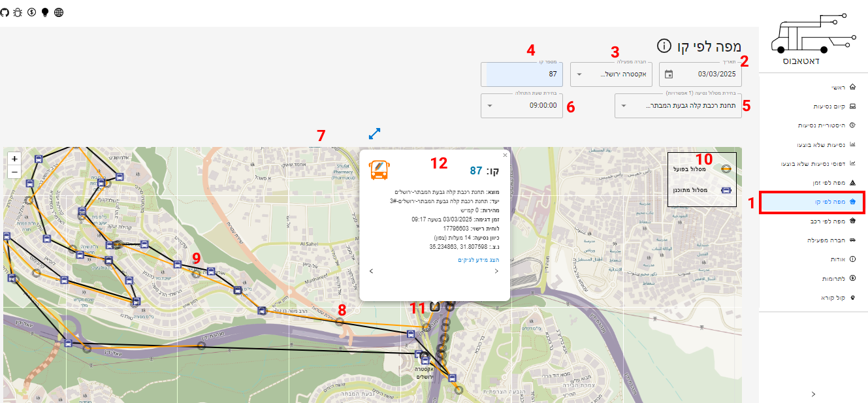The image size is (868, 403).
Task: Click the info icon beside אודות
Action: [852, 259]
